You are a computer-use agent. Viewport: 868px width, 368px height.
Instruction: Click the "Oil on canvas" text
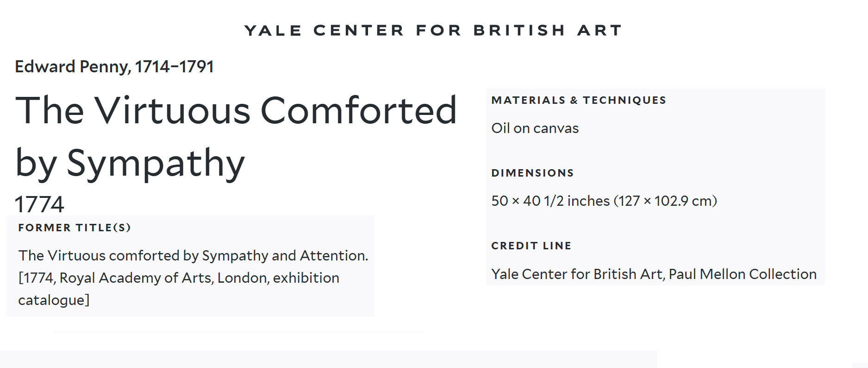tap(535, 128)
